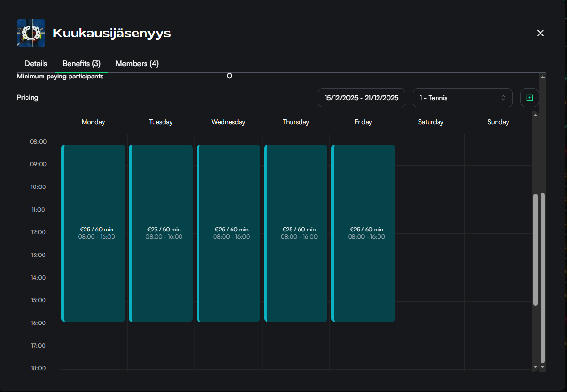Click the membership logo image

pyautogui.click(x=31, y=33)
